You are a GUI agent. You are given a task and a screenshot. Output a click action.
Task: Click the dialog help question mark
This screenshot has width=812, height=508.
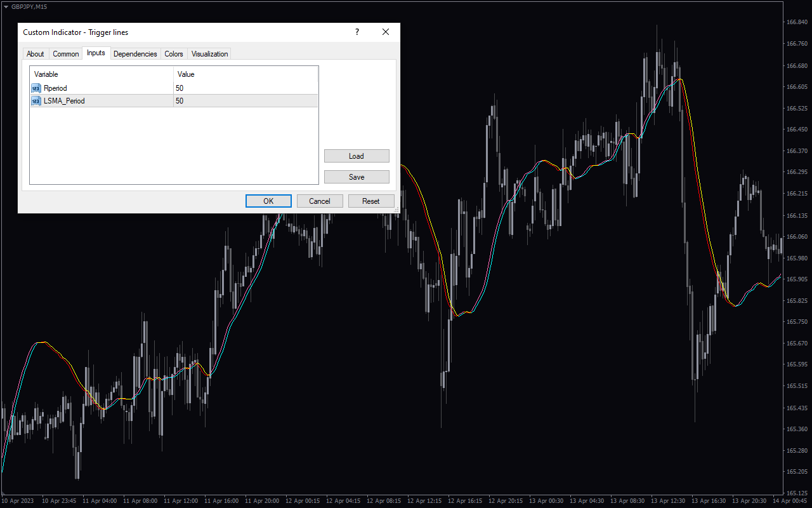click(357, 32)
